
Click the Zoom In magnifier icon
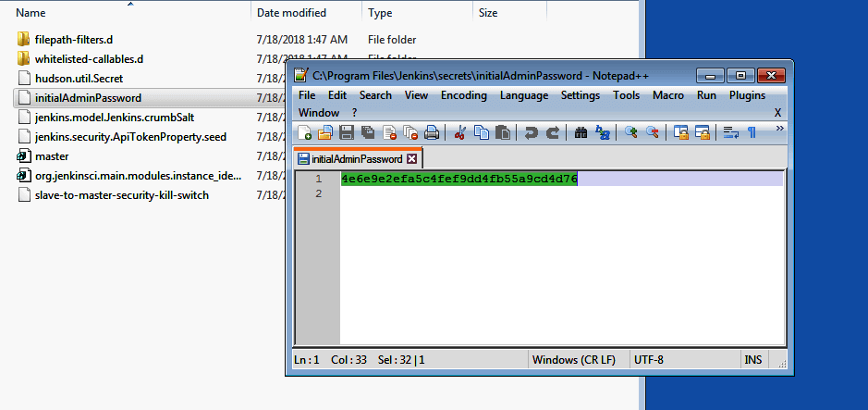tap(630, 132)
